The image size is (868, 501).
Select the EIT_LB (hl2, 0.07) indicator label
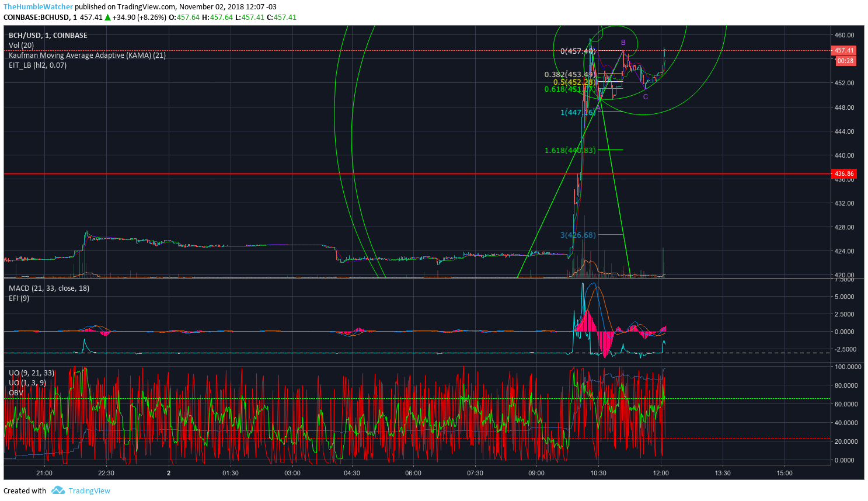pos(37,65)
